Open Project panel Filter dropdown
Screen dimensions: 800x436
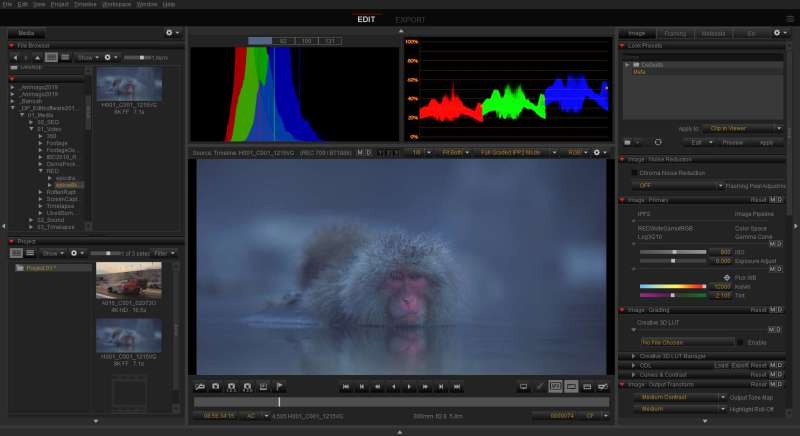pyautogui.click(x=164, y=253)
